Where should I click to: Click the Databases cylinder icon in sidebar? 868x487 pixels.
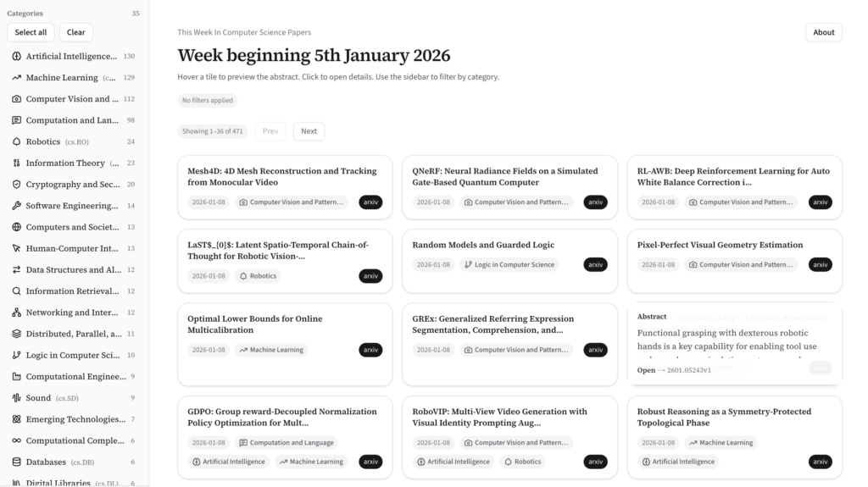17,462
